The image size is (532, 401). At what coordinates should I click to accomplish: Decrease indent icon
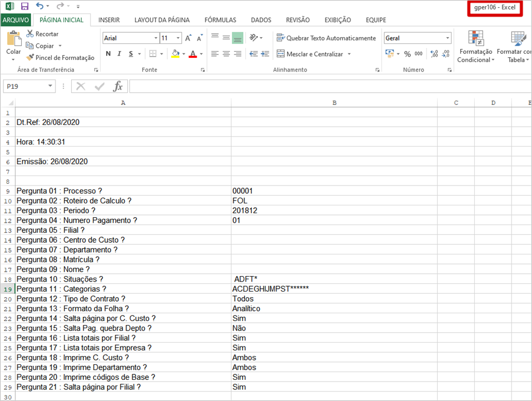pos(253,54)
